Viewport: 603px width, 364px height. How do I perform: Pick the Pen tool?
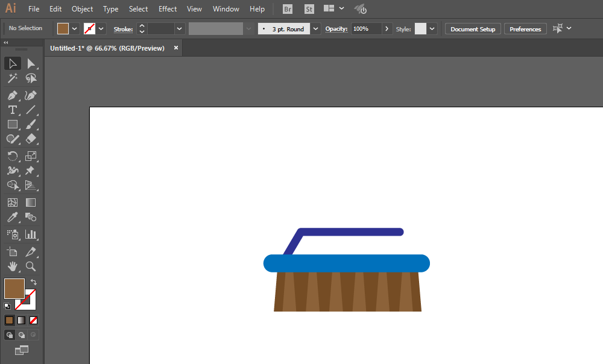pos(12,95)
